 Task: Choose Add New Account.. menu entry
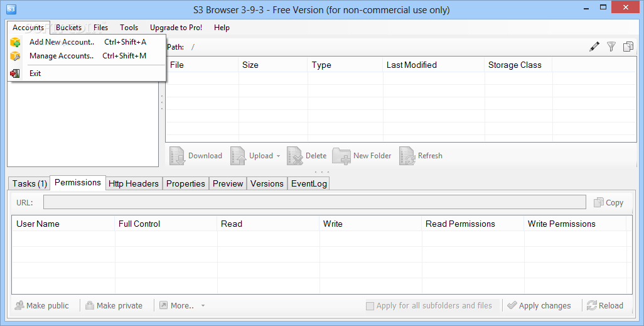tap(87, 42)
